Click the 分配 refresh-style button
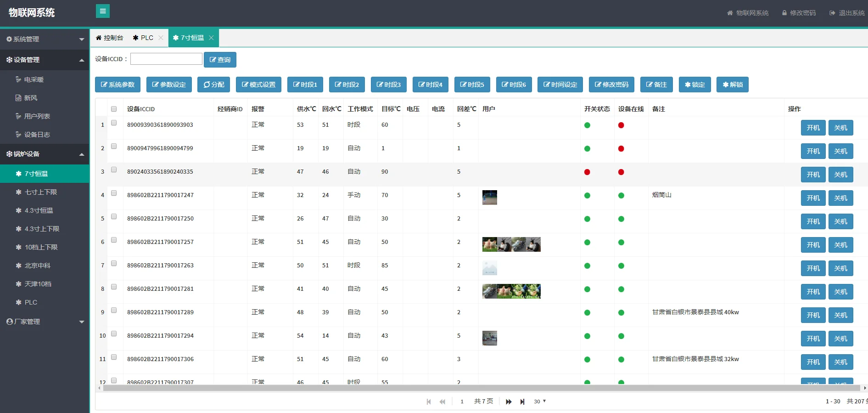The image size is (868, 413). point(214,85)
